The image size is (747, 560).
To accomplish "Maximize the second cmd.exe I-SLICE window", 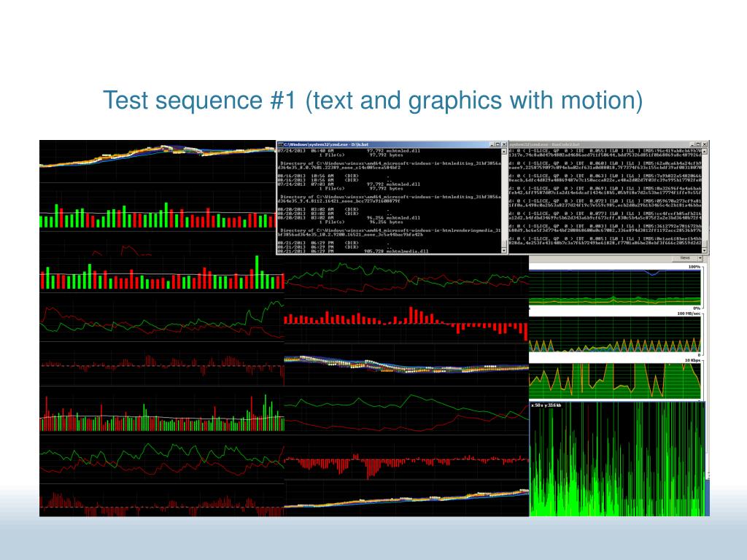I will pos(699,144).
